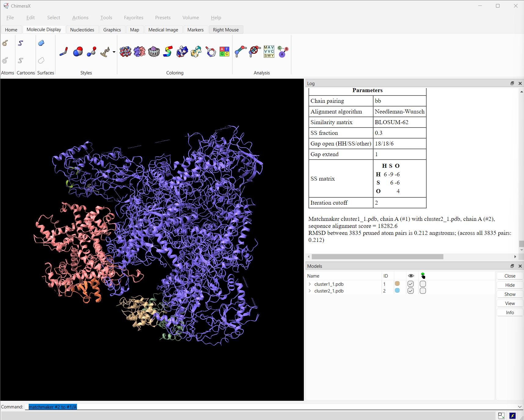Show chain interfaces diagram icon
524x420 pixels.
(x=283, y=52)
